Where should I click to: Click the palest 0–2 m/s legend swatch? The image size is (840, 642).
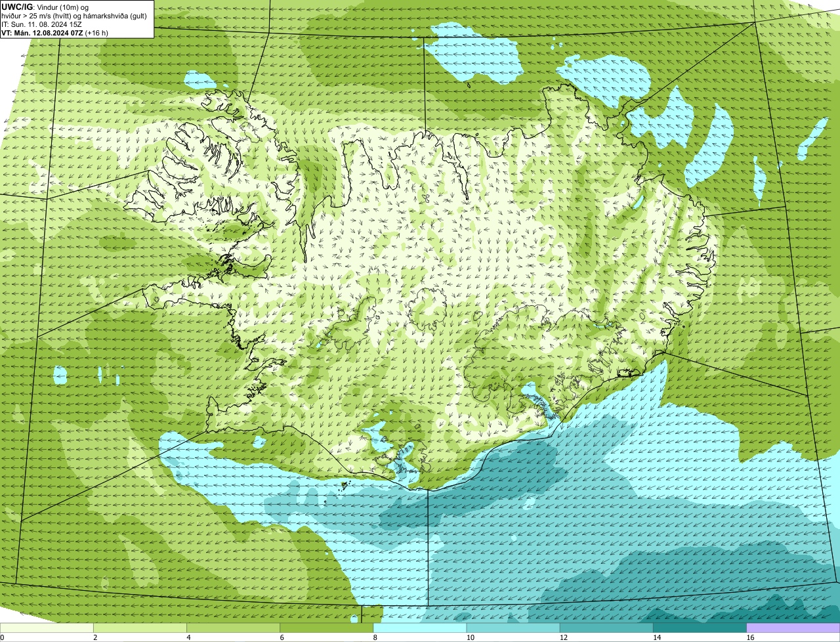tap(47, 628)
